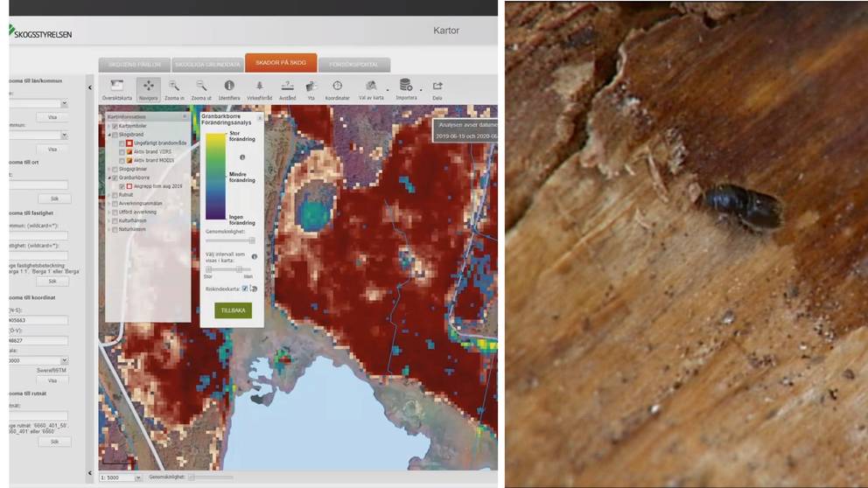Expand the Kulturhänsyn layer group
Viewport: 868px width, 488px height.
pyautogui.click(x=108, y=220)
